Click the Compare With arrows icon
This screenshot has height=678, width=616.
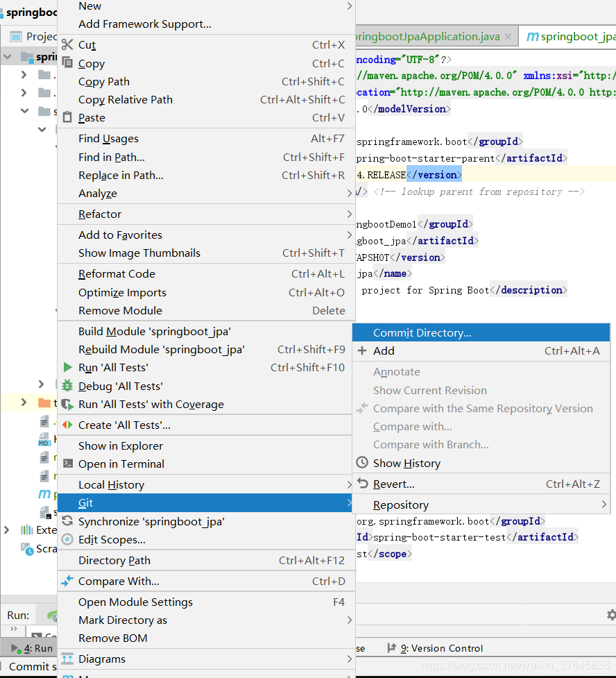point(67,581)
